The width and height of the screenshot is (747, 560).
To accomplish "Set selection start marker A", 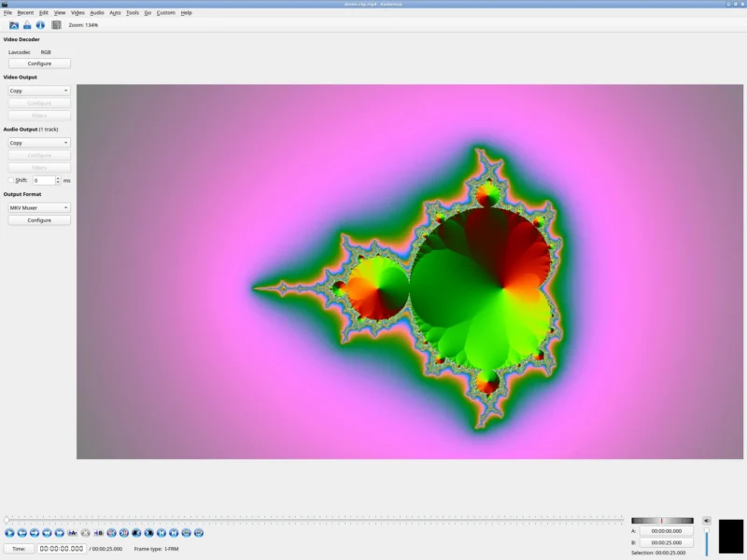I will tap(73, 533).
